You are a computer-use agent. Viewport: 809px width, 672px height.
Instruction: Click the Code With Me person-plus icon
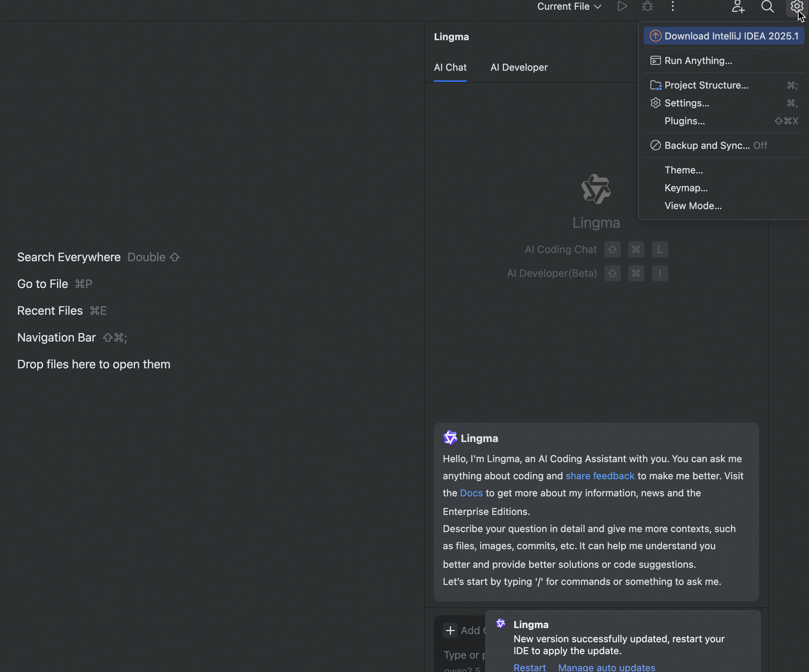738,7
